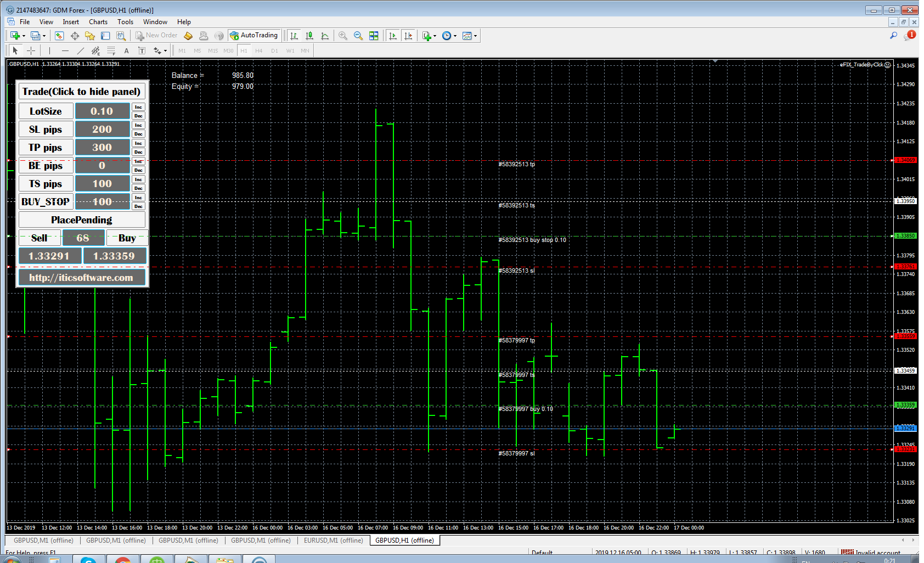Zoom in on the chart
The image size is (924, 563).
point(342,36)
